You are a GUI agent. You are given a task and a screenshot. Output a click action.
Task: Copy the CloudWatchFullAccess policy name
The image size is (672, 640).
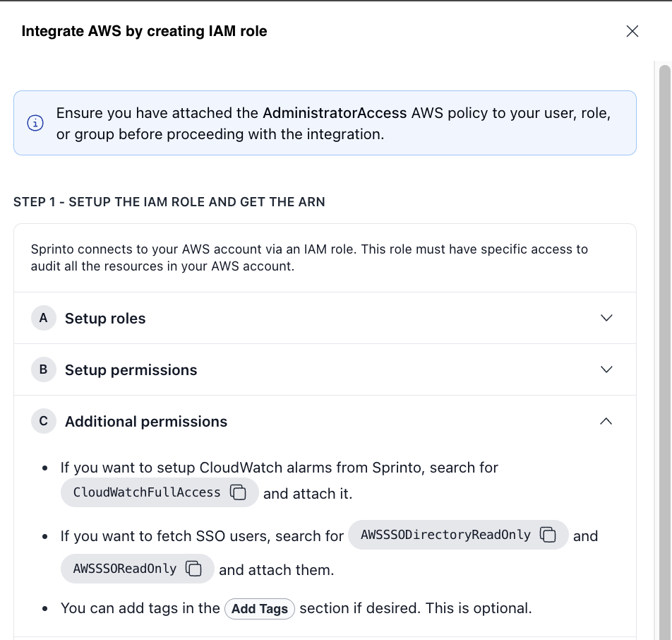point(238,492)
